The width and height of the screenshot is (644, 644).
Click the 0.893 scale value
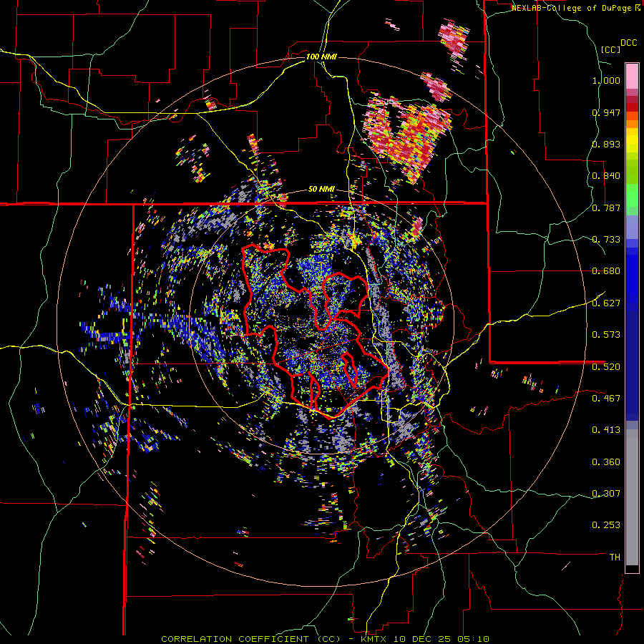pyautogui.click(x=606, y=144)
